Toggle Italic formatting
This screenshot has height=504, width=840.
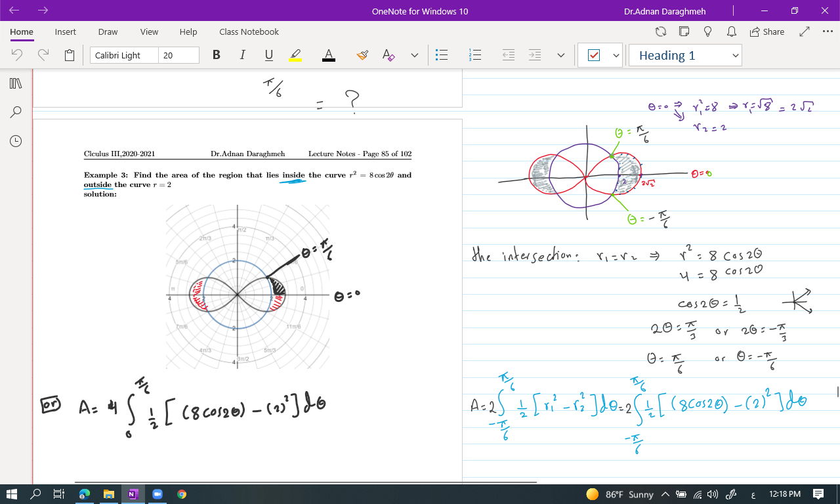(242, 55)
